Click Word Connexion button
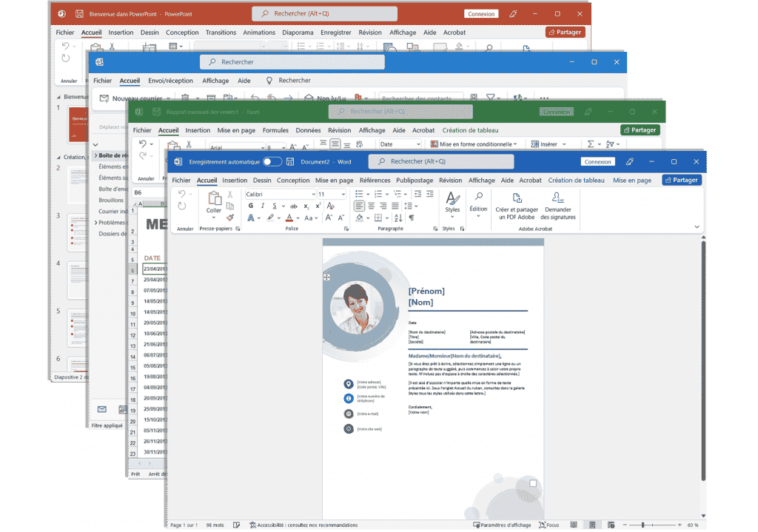The width and height of the screenshot is (758, 532). [x=597, y=162]
